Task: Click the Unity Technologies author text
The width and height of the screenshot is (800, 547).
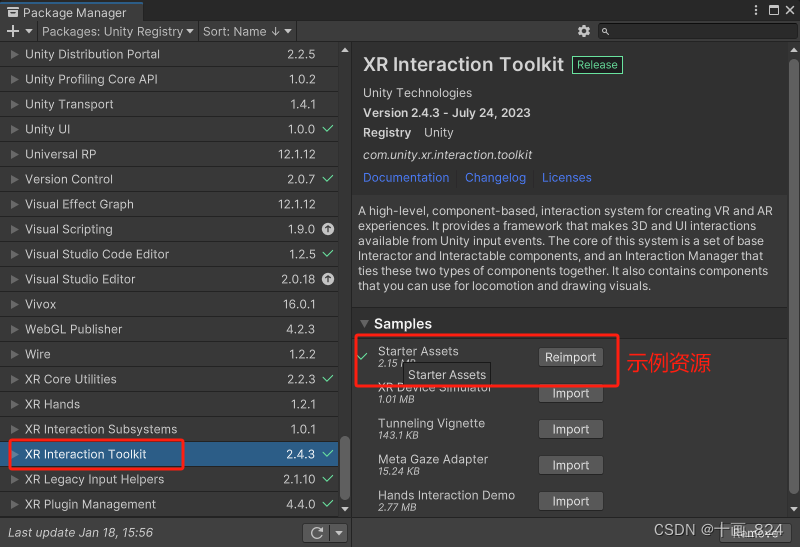Action: tap(417, 93)
